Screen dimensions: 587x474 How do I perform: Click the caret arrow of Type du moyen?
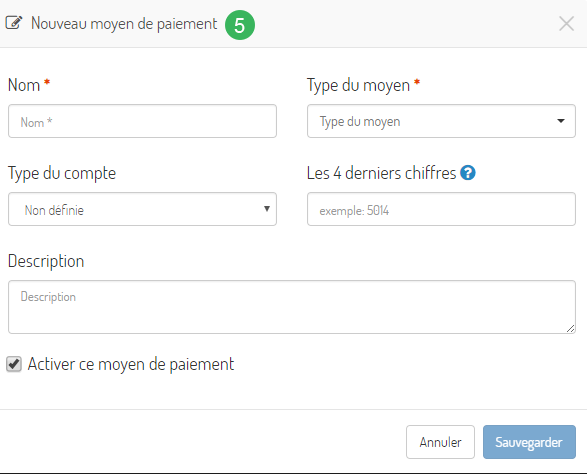tap(560, 121)
